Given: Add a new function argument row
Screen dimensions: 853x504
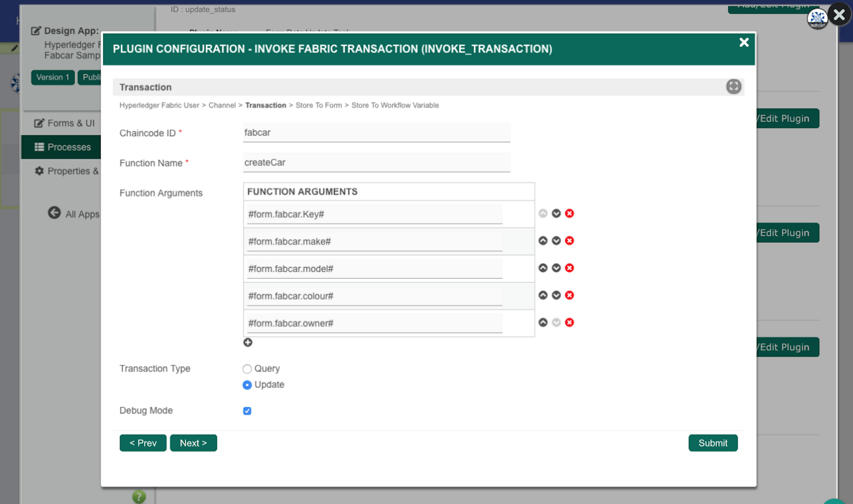Looking at the screenshot, I should coord(247,342).
